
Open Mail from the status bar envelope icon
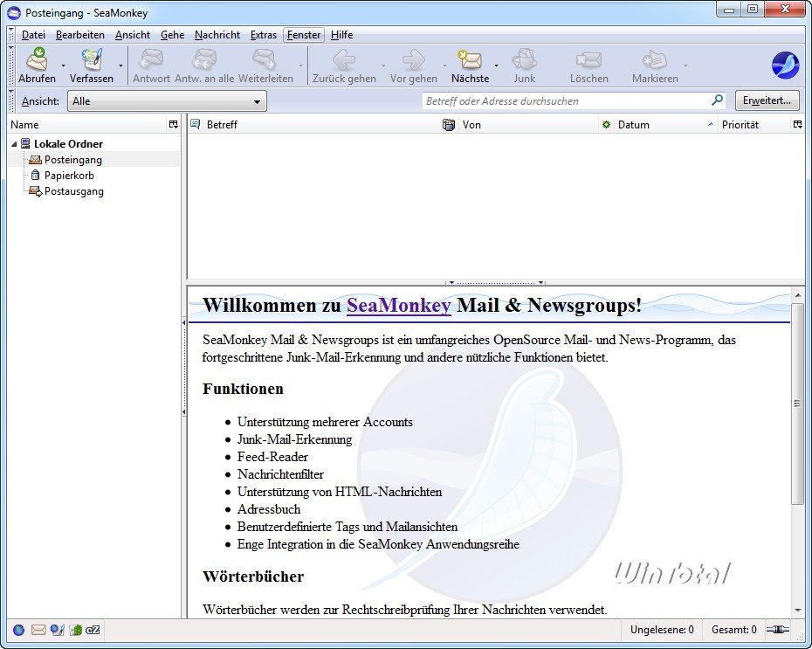click(38, 630)
